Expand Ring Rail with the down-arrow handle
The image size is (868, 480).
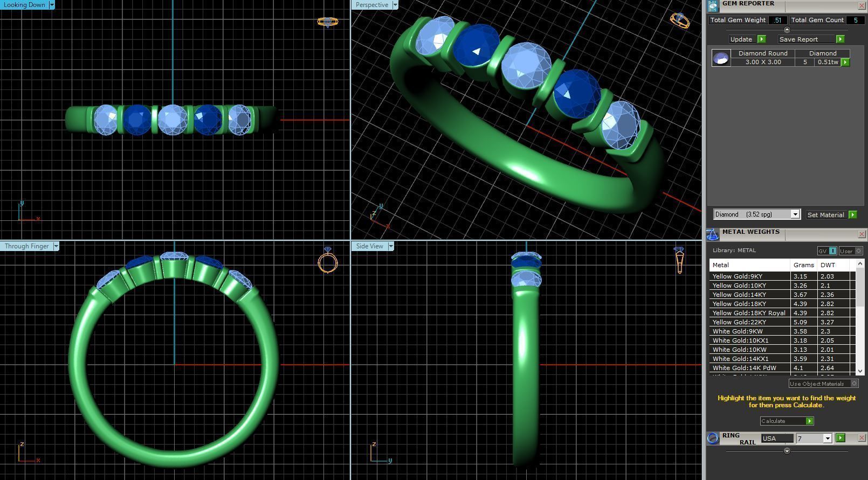[x=787, y=450]
